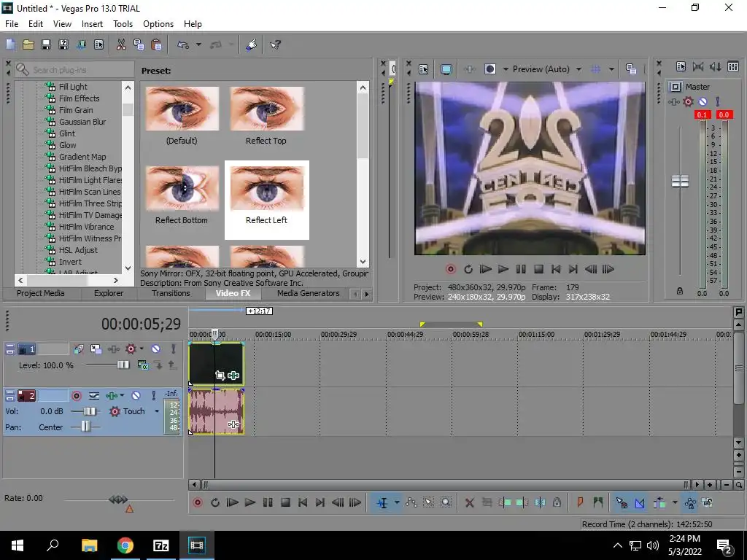Screen dimensions: 747x560
Task: Open Track Motion on video track 1
Action: click(96, 349)
